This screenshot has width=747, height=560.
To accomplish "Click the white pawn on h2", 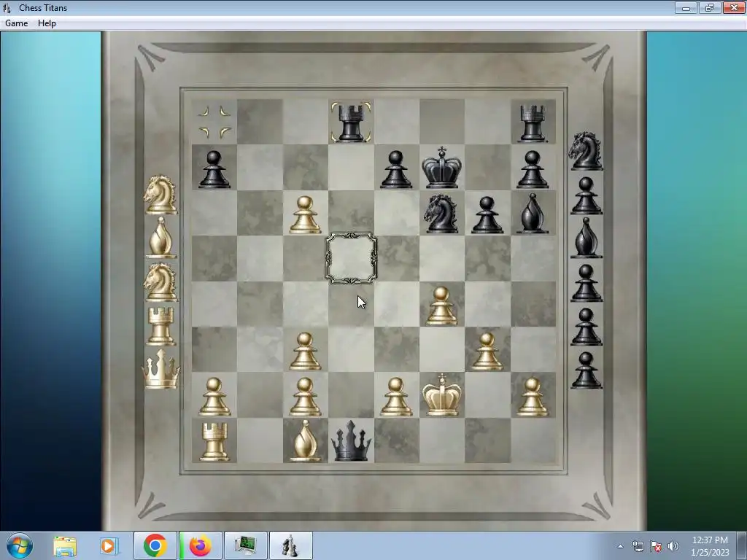I will coord(533,397).
